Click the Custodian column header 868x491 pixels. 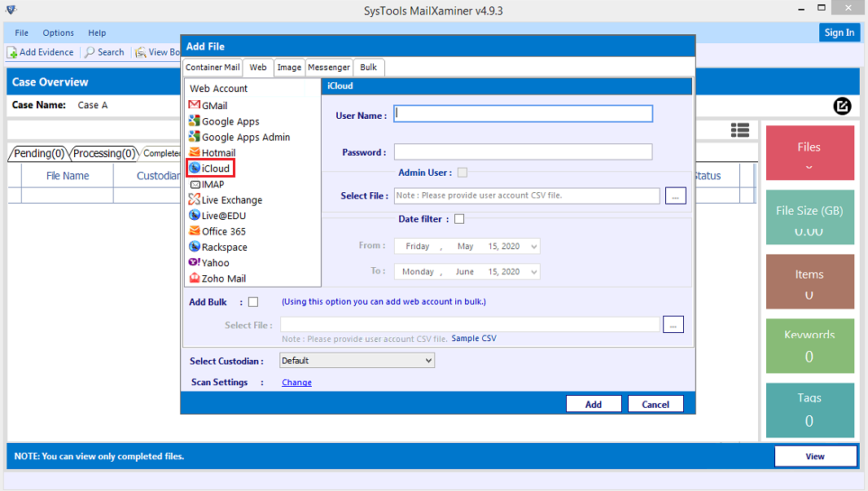point(147,176)
